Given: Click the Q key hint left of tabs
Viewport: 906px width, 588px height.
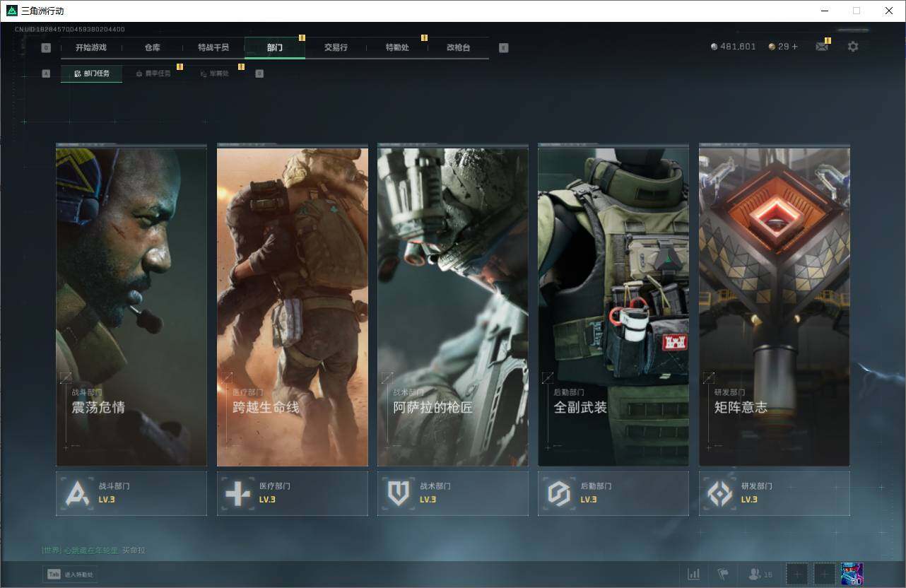Looking at the screenshot, I should [46, 48].
